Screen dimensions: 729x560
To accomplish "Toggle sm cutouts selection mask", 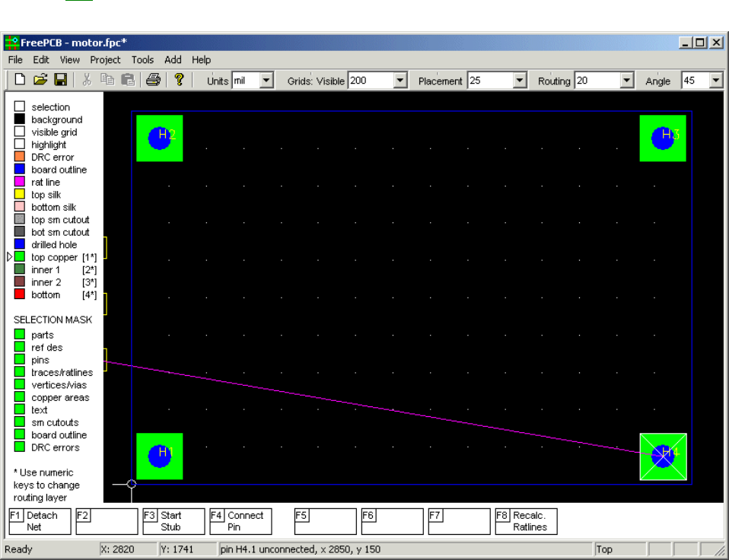I will [x=20, y=422].
